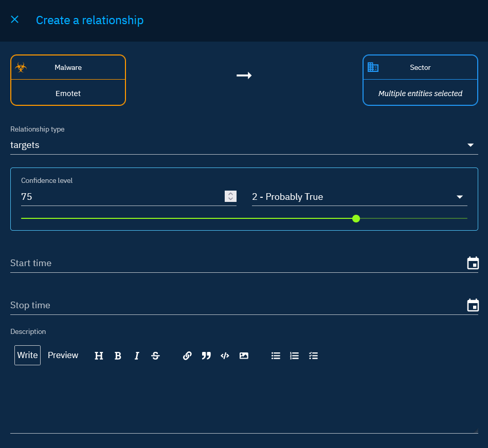Screen dimensions: 488x448
Task: Insert an image into description
Action: point(244,356)
